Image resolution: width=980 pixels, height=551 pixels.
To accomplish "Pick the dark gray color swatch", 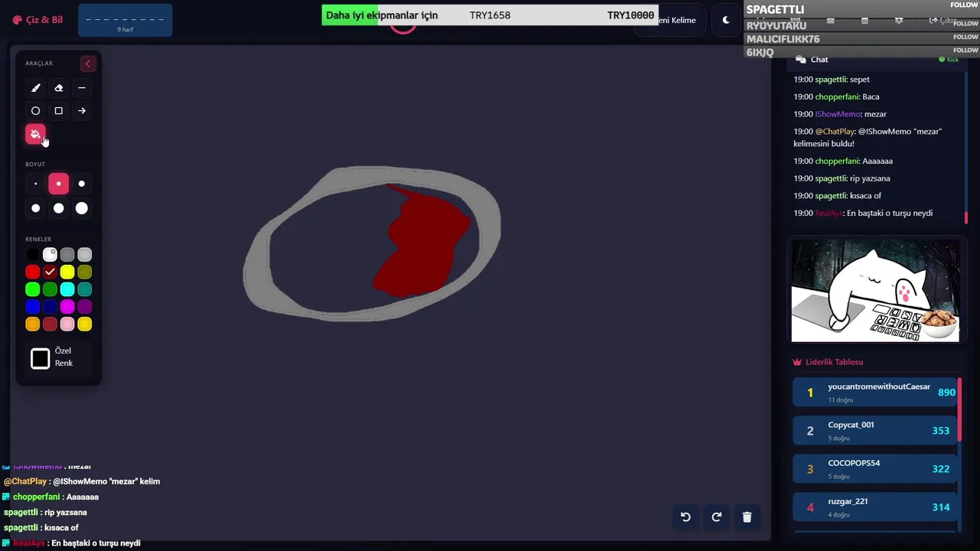I will 67,255.
